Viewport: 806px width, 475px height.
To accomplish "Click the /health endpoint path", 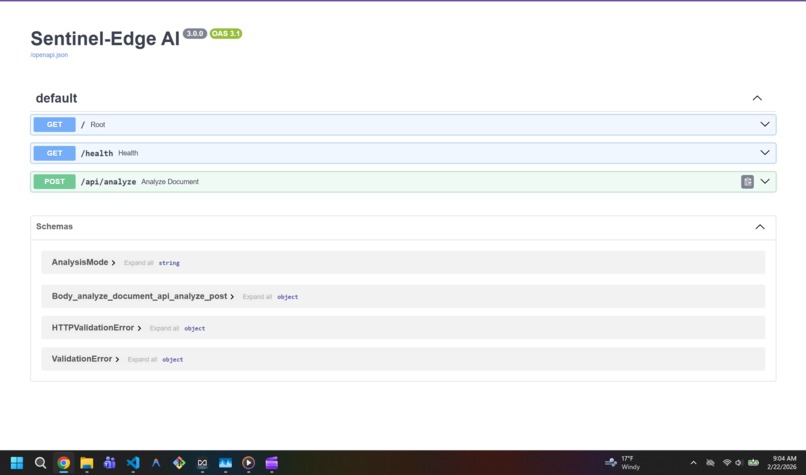I will [97, 153].
